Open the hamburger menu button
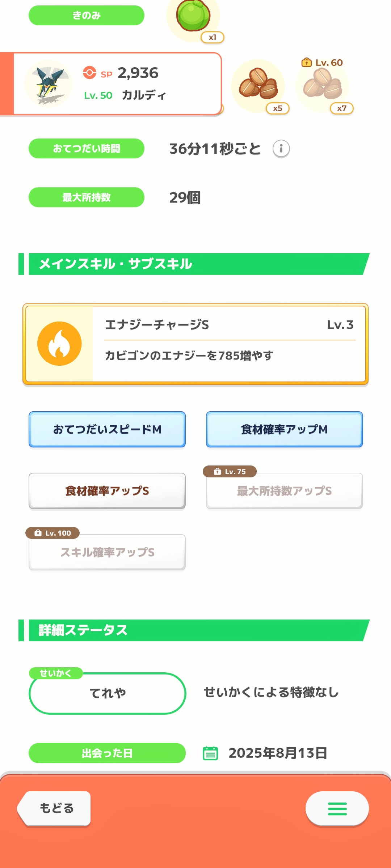 [337, 809]
